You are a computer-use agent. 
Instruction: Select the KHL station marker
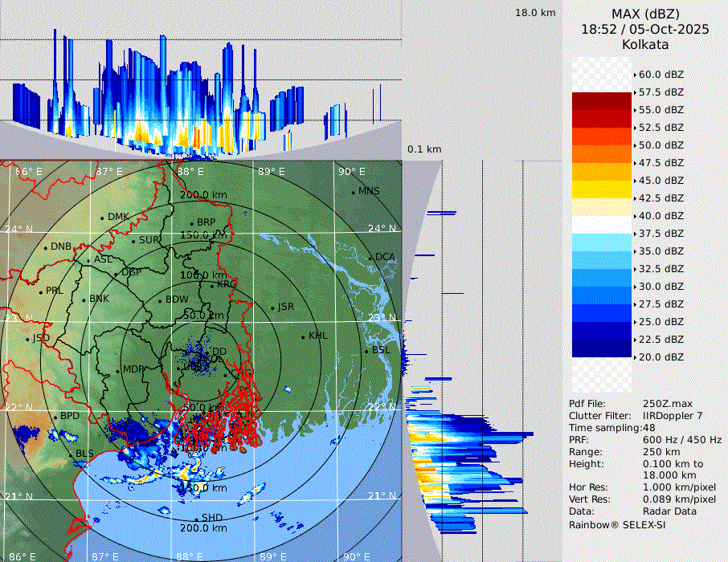[x=303, y=336]
